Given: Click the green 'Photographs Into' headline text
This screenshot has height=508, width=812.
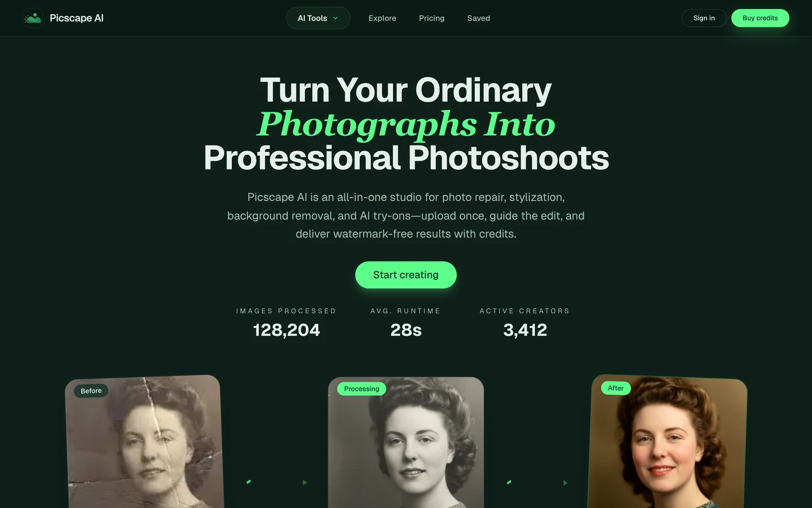Looking at the screenshot, I should coord(406,124).
